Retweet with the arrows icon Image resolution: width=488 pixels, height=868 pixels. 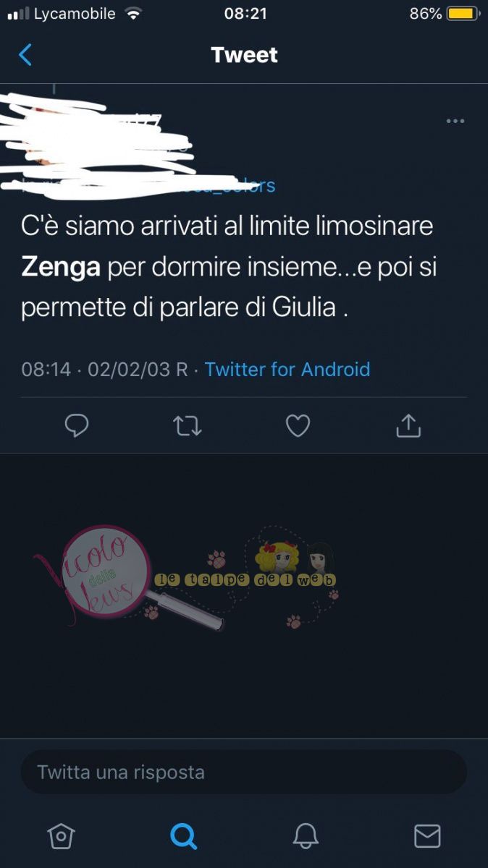tap(188, 426)
